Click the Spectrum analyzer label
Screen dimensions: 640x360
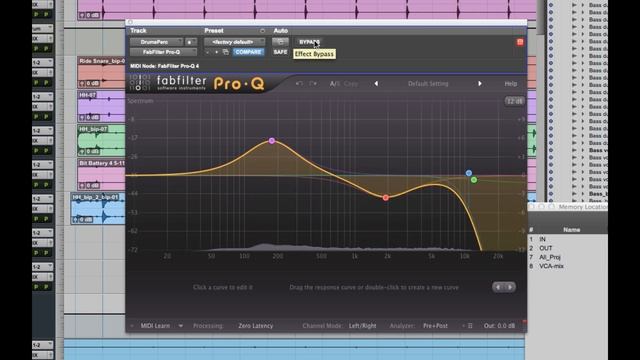(140, 101)
